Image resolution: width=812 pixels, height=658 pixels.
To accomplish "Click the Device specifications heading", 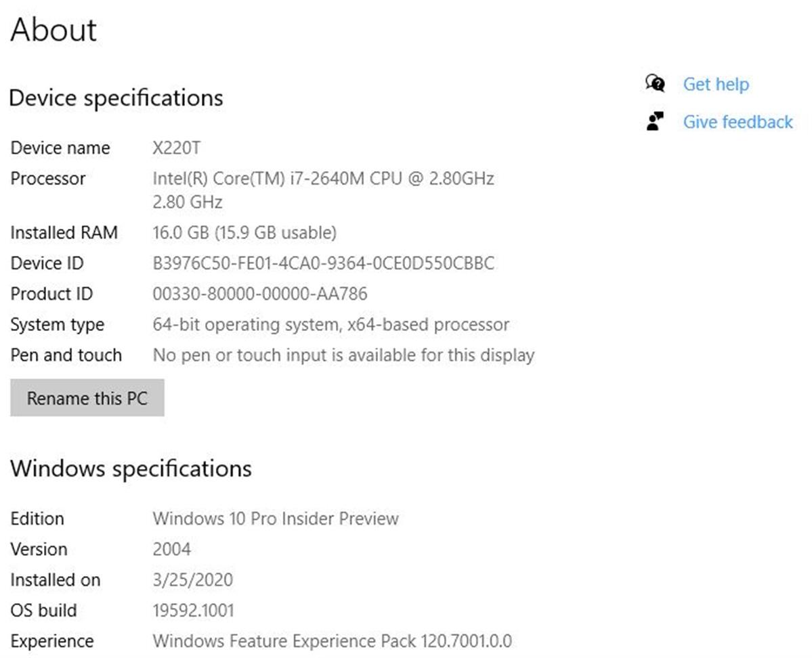I will (116, 98).
